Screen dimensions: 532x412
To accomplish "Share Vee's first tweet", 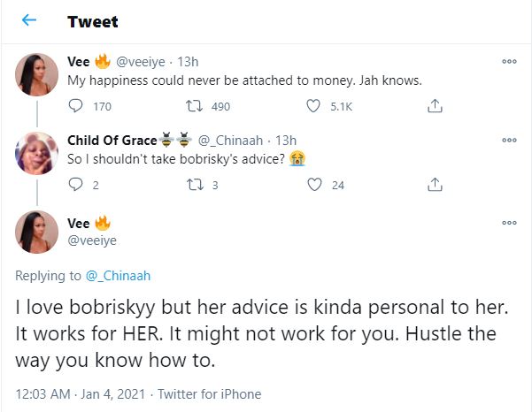I will pyautogui.click(x=434, y=107).
